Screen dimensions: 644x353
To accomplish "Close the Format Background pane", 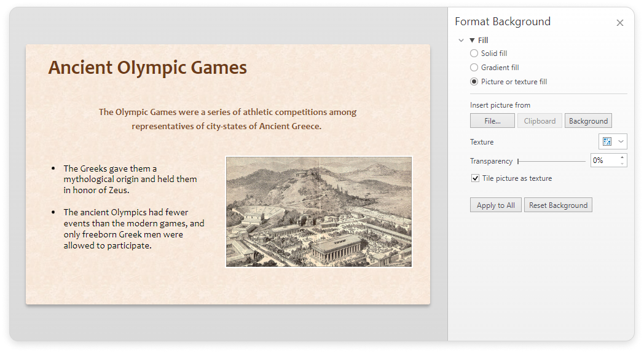I will pos(619,23).
